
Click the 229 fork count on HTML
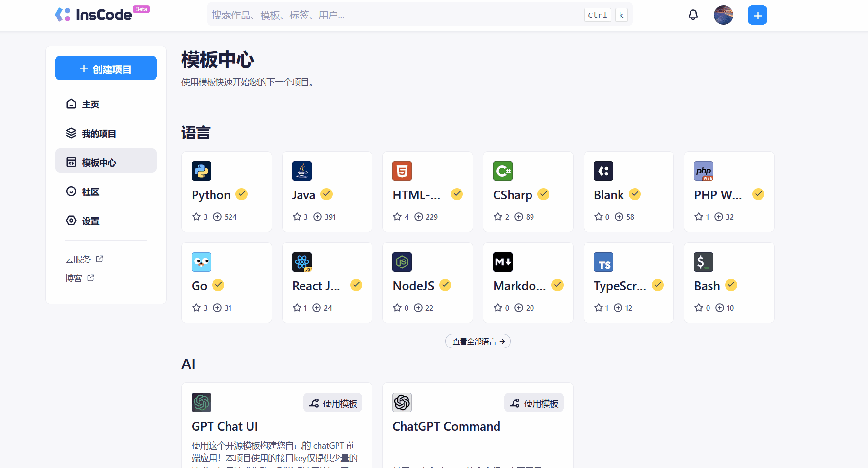click(x=431, y=217)
